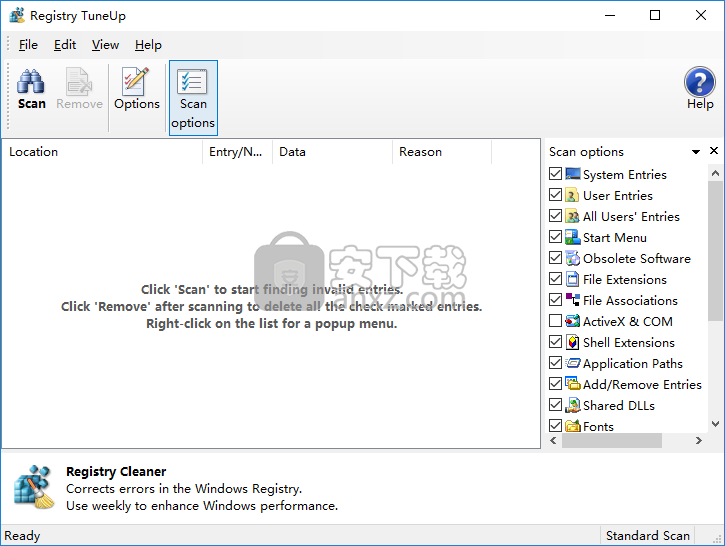Image resolution: width=725 pixels, height=546 pixels.
Task: Click the scan options scroll up arrow
Action: coord(715,173)
